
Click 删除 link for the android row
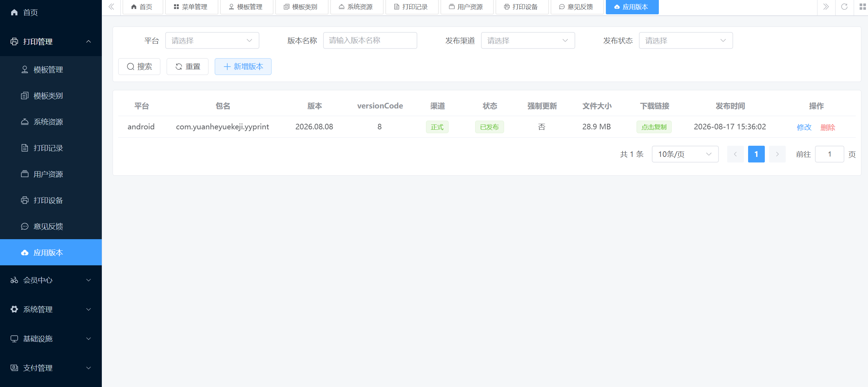[x=828, y=127]
